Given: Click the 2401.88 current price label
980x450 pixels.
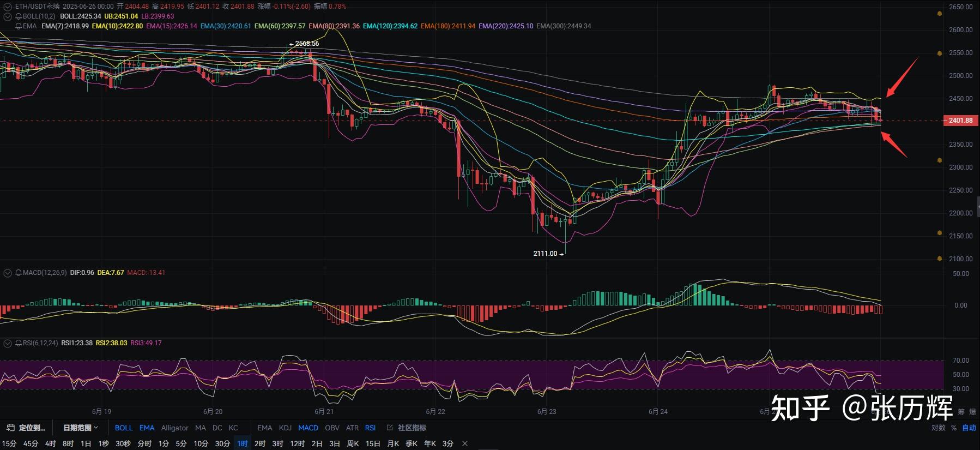Looking at the screenshot, I should pos(960,121).
